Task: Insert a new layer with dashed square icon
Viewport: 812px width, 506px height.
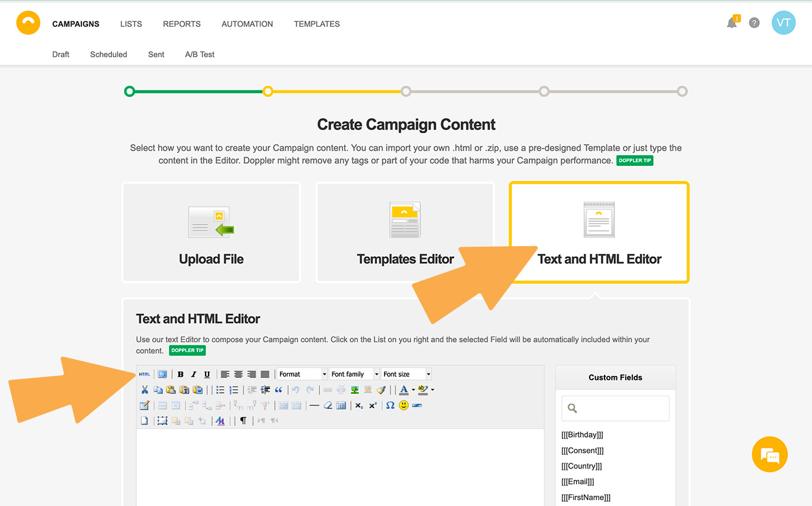Action: (162, 420)
